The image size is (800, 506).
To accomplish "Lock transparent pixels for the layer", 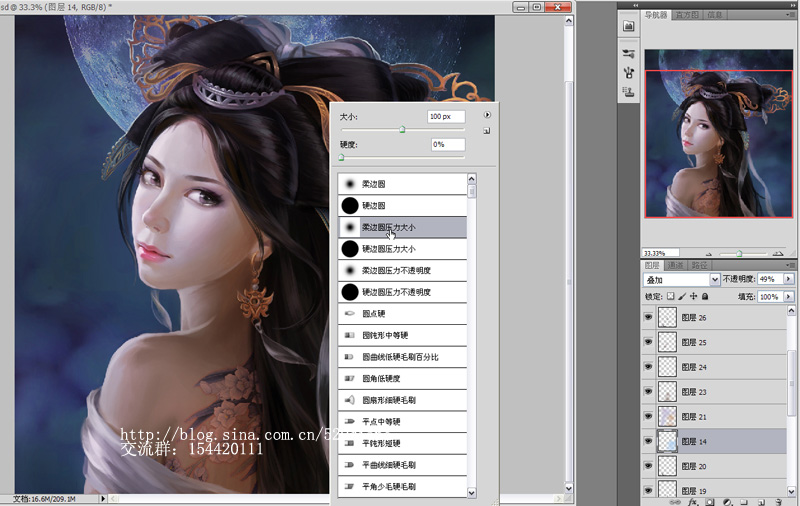I will click(670, 296).
